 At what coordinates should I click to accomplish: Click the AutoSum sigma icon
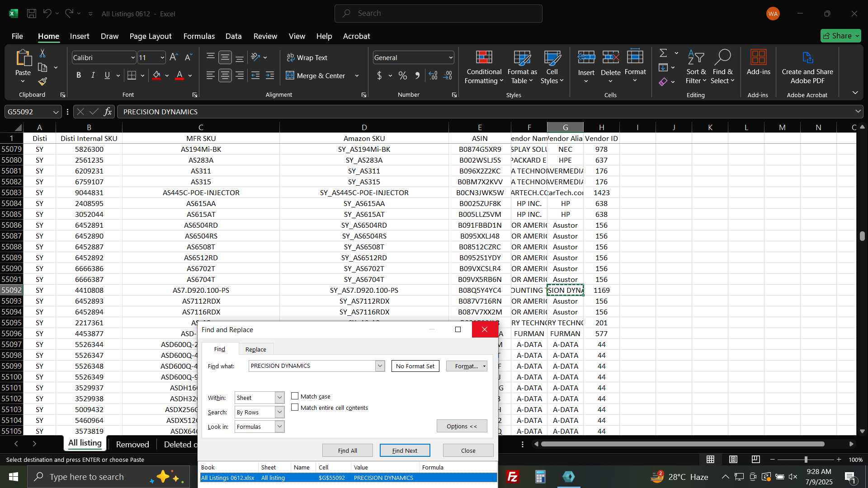point(663,53)
